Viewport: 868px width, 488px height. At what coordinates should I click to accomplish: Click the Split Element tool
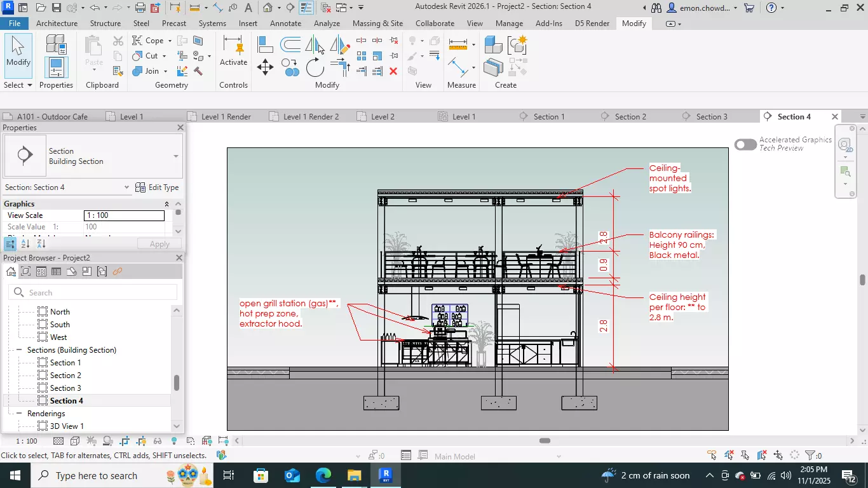(362, 41)
